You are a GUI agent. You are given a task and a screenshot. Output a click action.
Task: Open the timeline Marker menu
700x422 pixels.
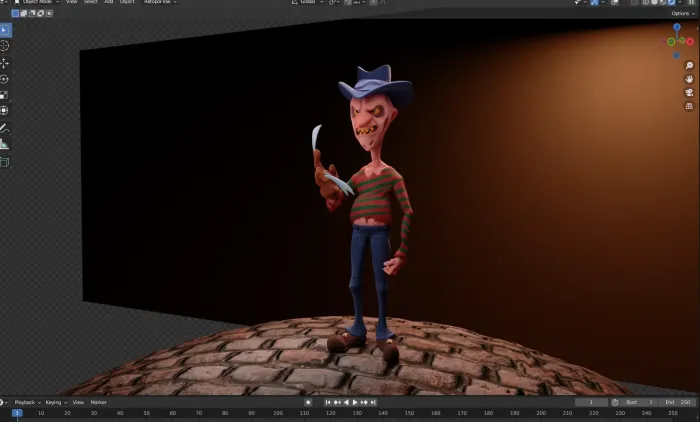99,402
